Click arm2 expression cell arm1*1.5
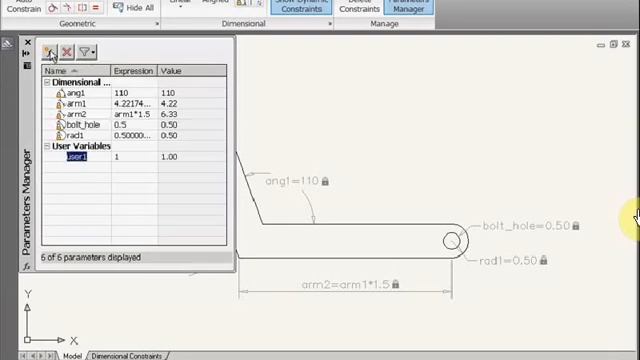 tap(134, 114)
